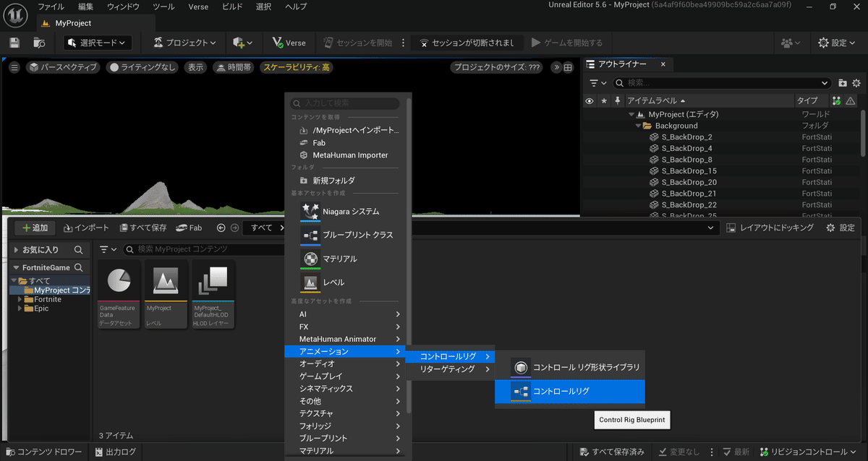The height and width of the screenshot is (461, 868).
Task: Expand the Fortnite folder tree
Action: point(20,299)
